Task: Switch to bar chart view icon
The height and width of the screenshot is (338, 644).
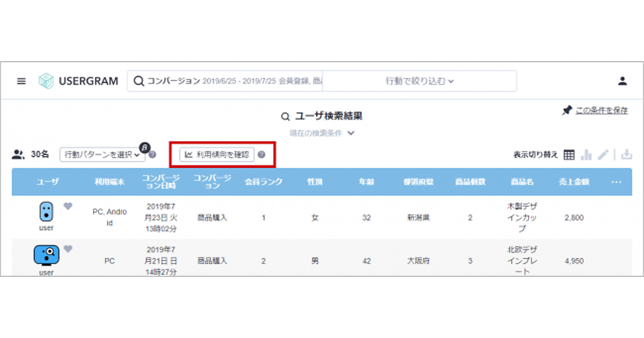Action: pos(586,155)
